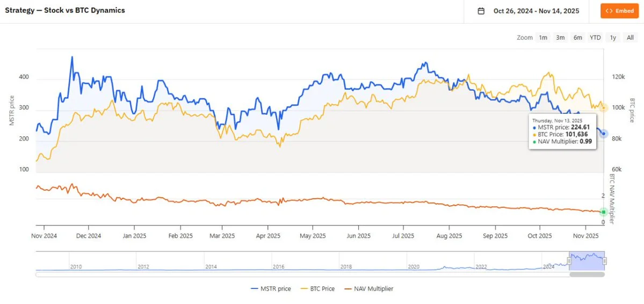The height and width of the screenshot is (304, 644).
Task: Click the yellow BTC price marker dot
Action: pyautogui.click(x=604, y=108)
